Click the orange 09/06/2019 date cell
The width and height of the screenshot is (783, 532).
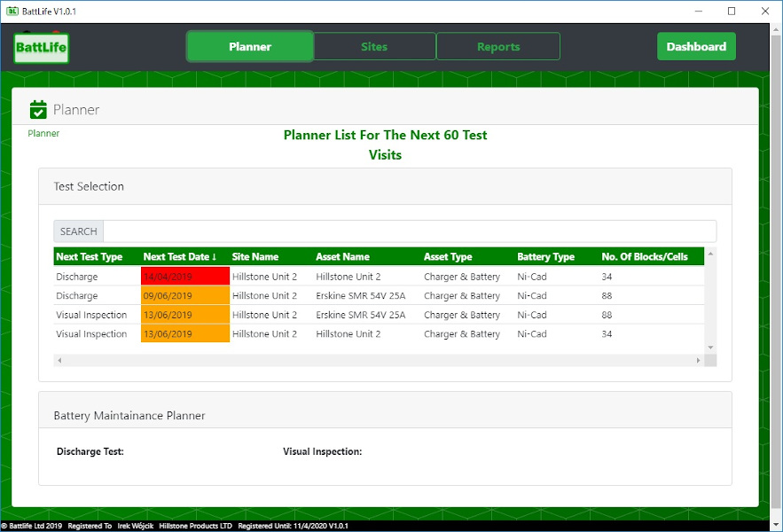pyautogui.click(x=184, y=296)
